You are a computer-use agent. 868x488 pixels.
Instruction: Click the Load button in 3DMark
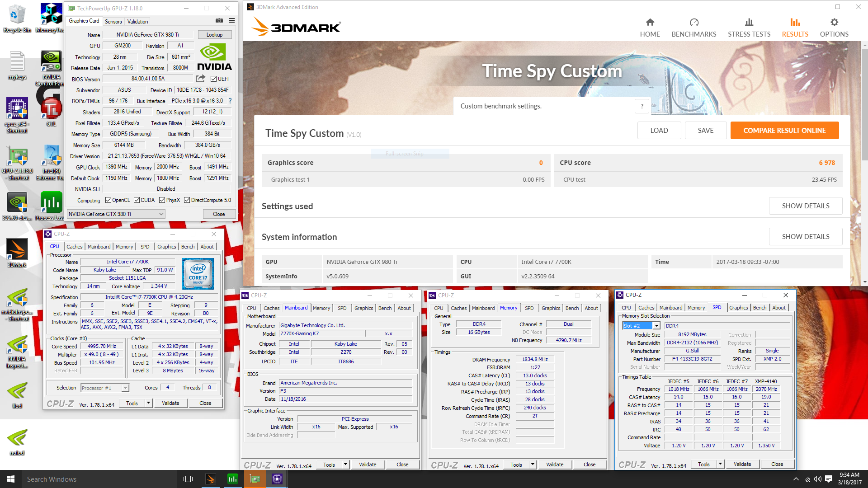click(659, 131)
